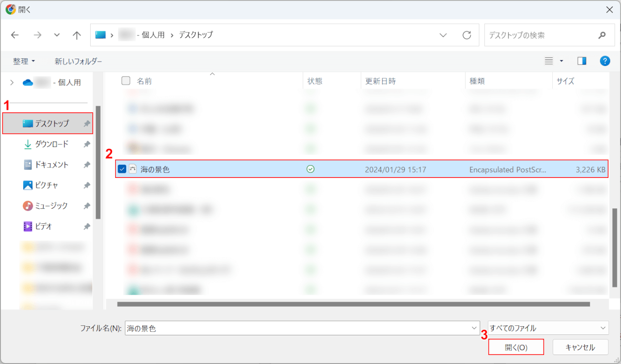
Task: Go forward with the right arrow
Action: click(x=37, y=35)
